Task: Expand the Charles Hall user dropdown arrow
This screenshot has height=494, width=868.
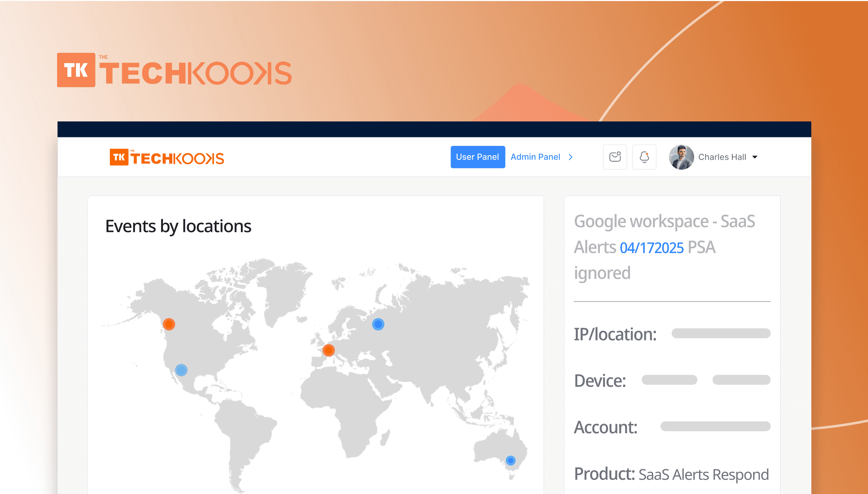Action: coord(755,157)
